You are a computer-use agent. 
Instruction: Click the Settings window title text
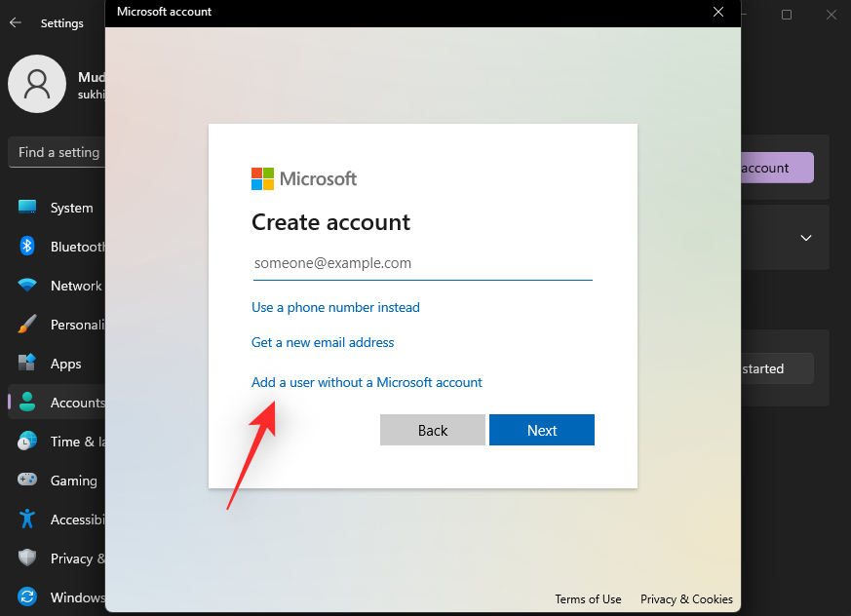[x=61, y=23]
